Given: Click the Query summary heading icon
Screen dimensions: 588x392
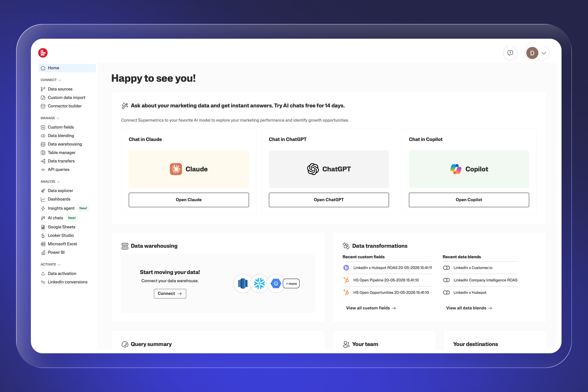Looking at the screenshot, I should pyautogui.click(x=125, y=344).
